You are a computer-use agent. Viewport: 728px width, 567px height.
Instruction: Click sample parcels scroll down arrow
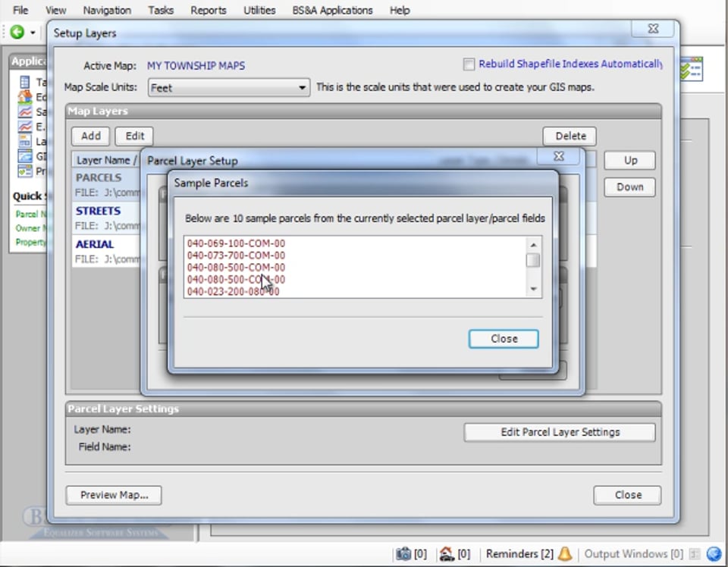533,289
